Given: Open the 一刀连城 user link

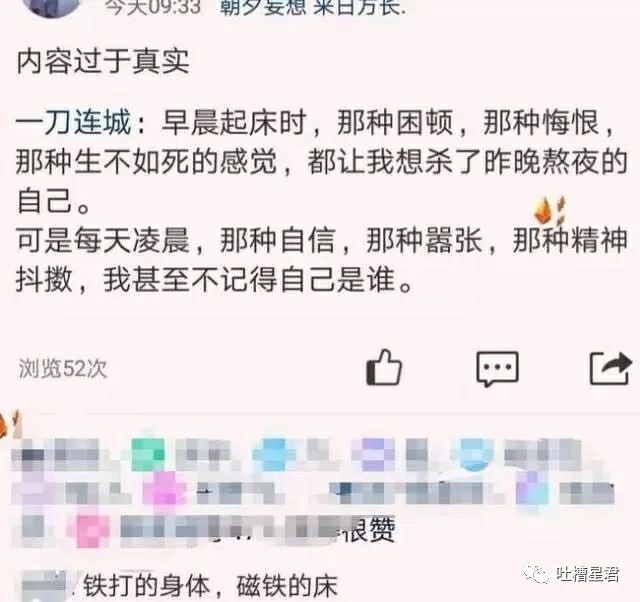Looking at the screenshot, I should click(73, 122).
